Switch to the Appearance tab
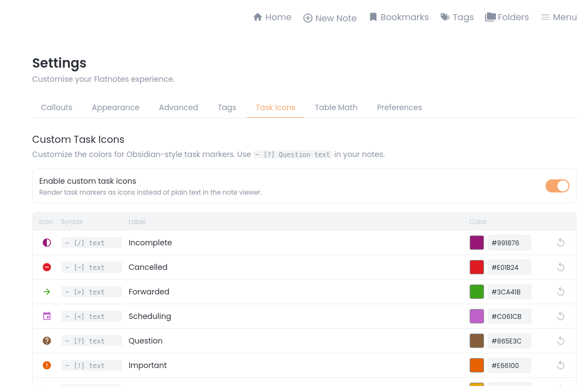588x392 pixels. coord(116,107)
